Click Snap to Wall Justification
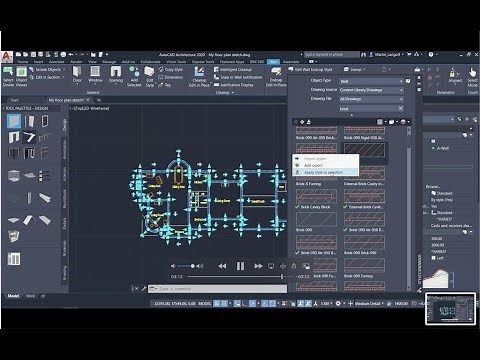The image size is (480, 360). click(238, 77)
